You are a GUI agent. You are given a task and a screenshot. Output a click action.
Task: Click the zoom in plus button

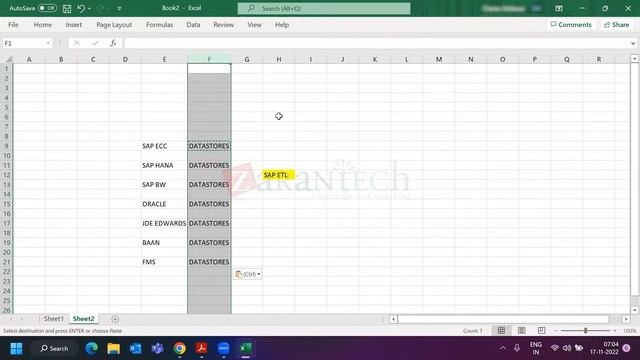pyautogui.click(x=615, y=331)
